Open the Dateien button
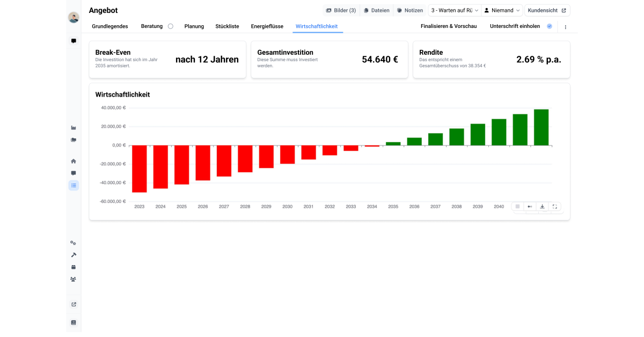The image size is (644, 337). (x=376, y=10)
